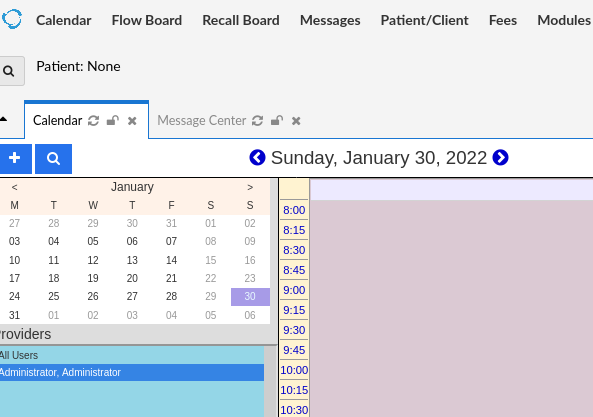Screen dimensions: 593x417
Task: Toggle the Message Center tab lock
Action: pyautogui.click(x=277, y=121)
